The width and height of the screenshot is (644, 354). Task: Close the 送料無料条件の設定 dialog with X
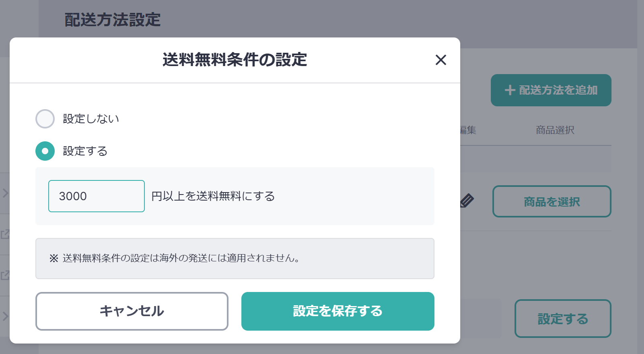pos(441,60)
